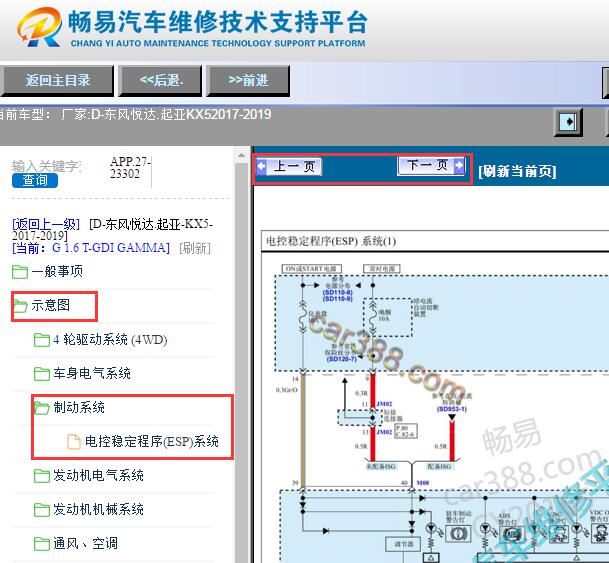Image resolution: width=609 pixels, height=563 pixels.
Task: Click the SD110-8 reference link in diagram
Action: 338,292
